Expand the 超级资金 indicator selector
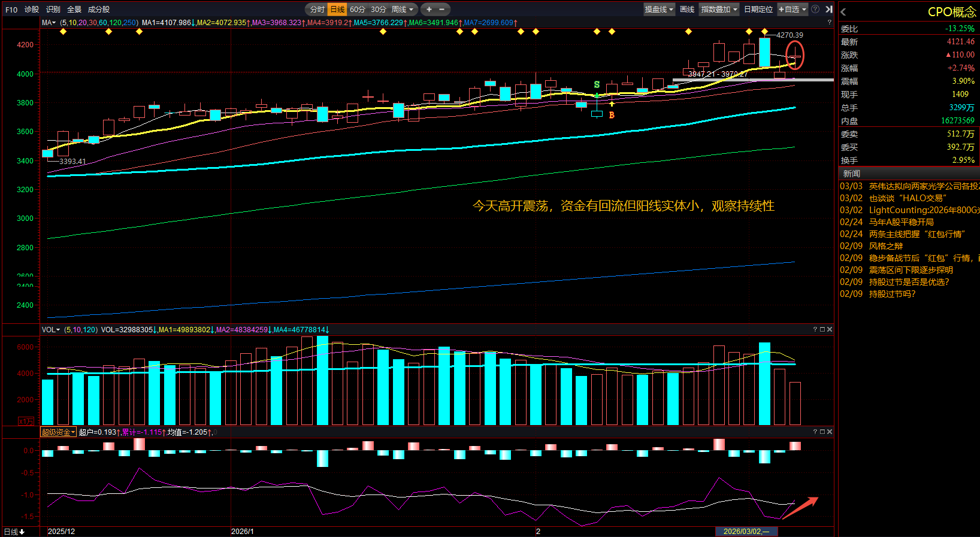Image resolution: width=980 pixels, height=537 pixels. [x=58, y=432]
